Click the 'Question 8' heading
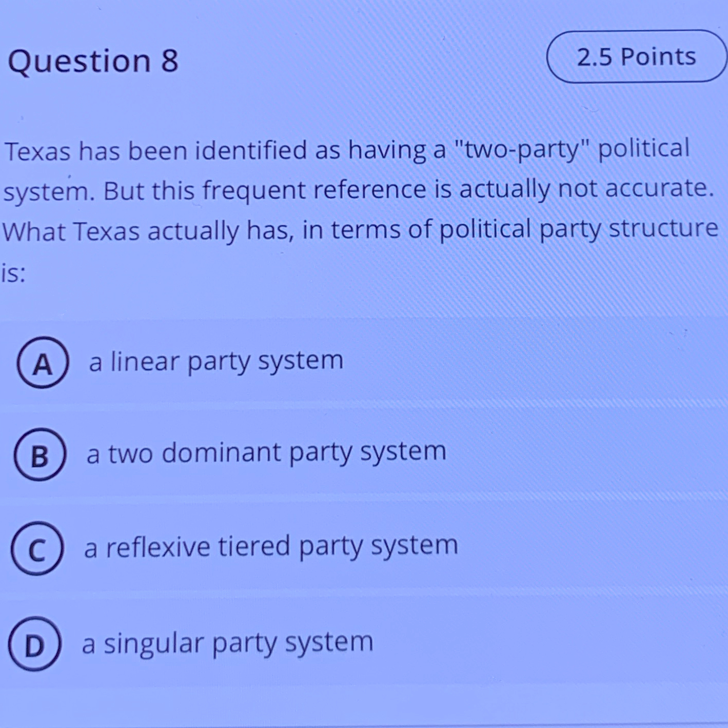The image size is (728, 728). click(95, 61)
